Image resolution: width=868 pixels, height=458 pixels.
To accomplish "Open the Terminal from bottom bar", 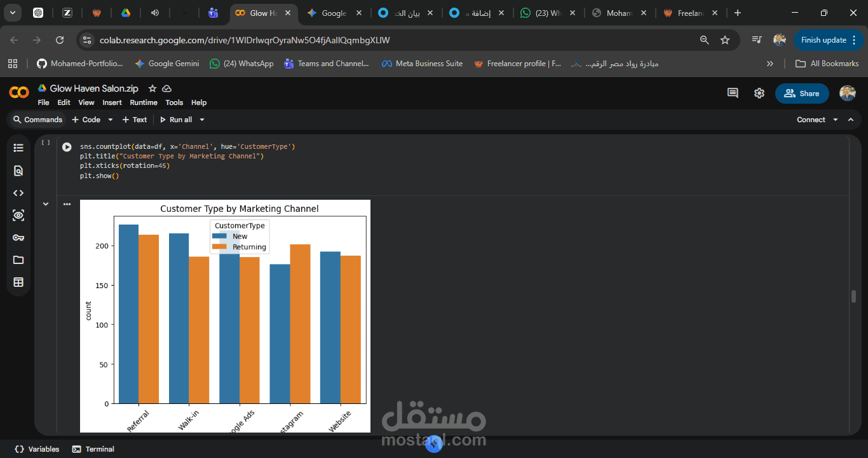I will point(93,448).
